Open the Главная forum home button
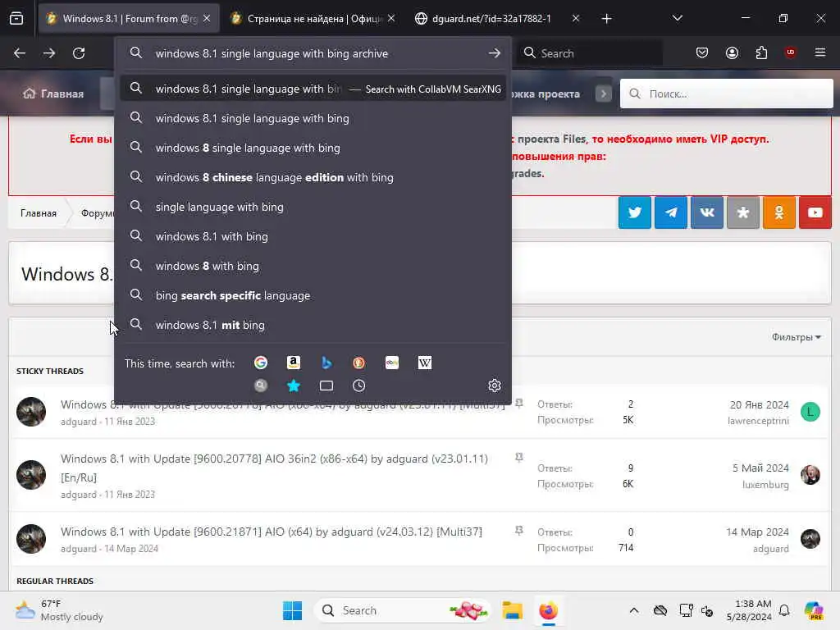This screenshot has width=840, height=630. (53, 94)
